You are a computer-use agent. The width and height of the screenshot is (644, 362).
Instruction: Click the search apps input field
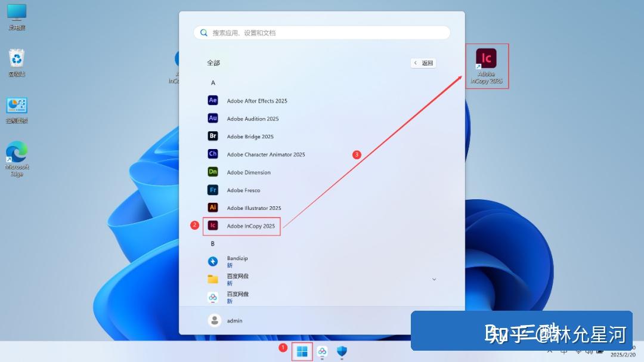point(322,32)
